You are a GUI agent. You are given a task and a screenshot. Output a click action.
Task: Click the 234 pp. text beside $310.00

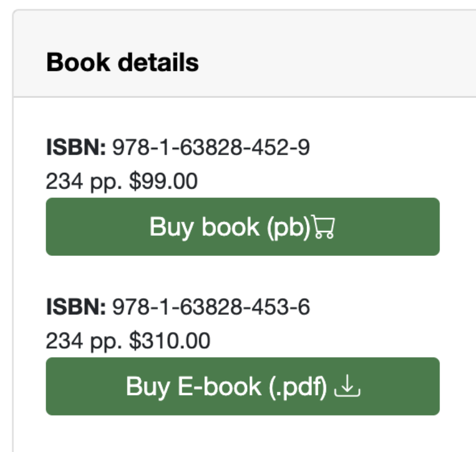(84, 341)
